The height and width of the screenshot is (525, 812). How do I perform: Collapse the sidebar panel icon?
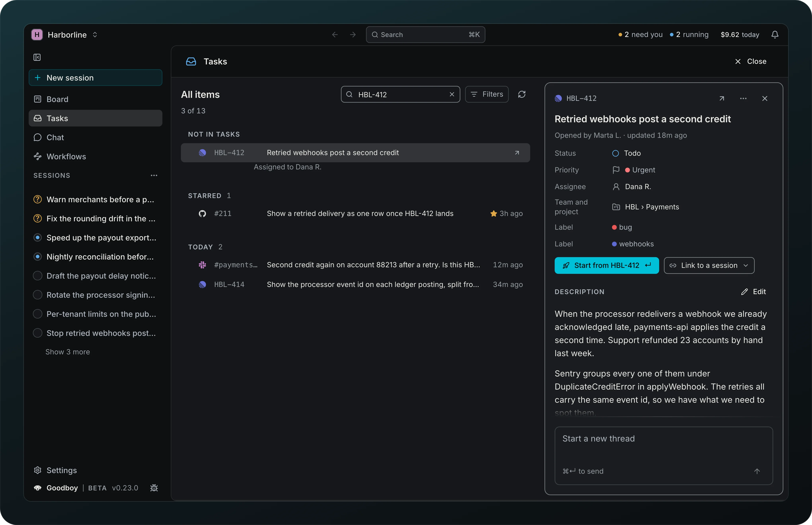click(x=37, y=57)
